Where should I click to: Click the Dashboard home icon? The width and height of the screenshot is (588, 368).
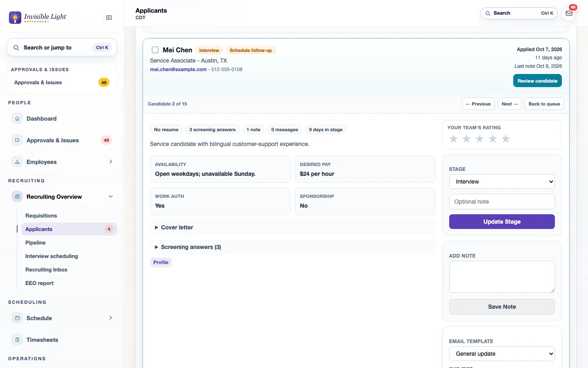(x=17, y=119)
